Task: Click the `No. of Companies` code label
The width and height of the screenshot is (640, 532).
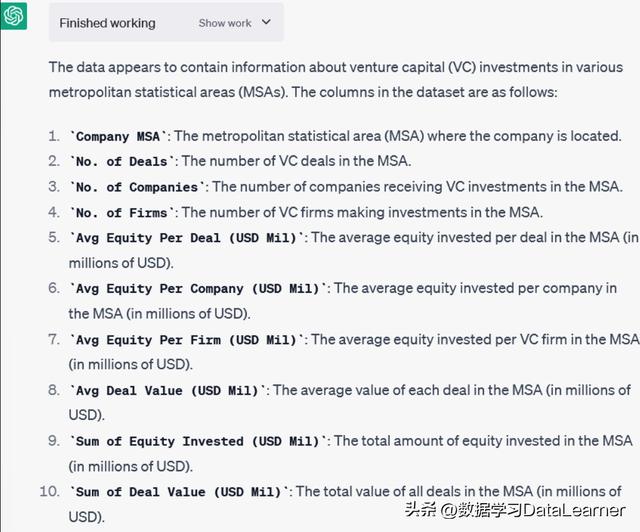Action: (138, 187)
